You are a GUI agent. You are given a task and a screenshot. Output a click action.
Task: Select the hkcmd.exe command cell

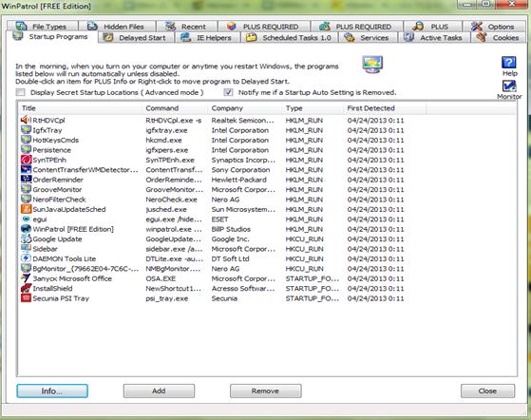pos(163,141)
